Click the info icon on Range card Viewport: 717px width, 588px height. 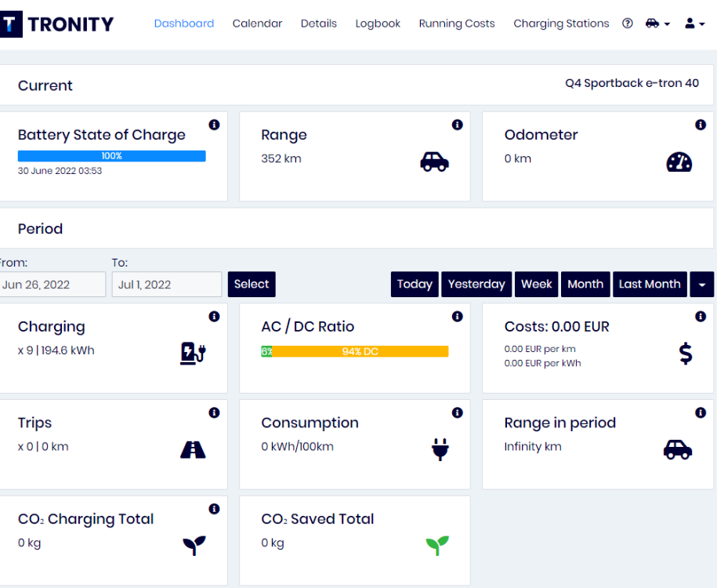tap(458, 125)
